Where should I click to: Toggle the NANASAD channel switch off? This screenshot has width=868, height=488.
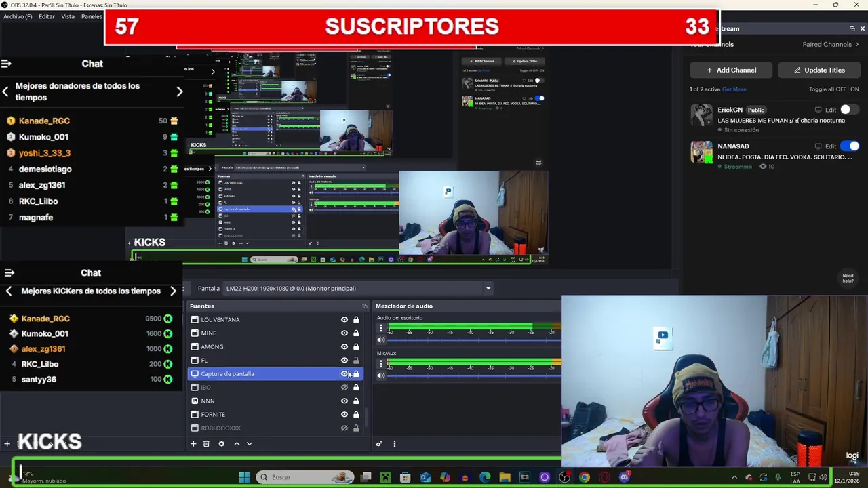coord(849,146)
